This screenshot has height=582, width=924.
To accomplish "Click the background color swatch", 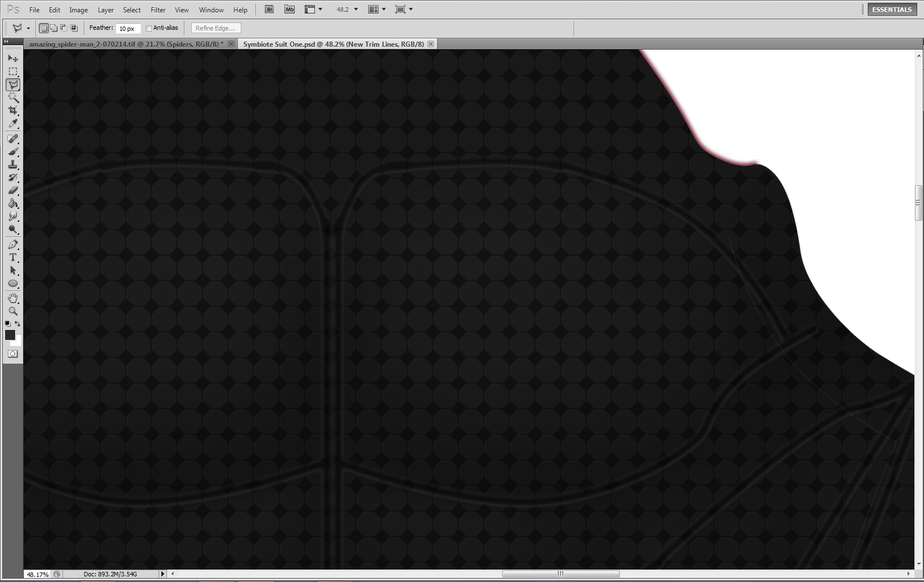I will click(18, 342).
